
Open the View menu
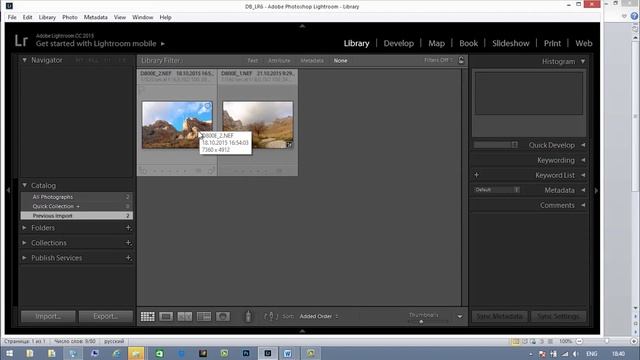(x=120, y=17)
